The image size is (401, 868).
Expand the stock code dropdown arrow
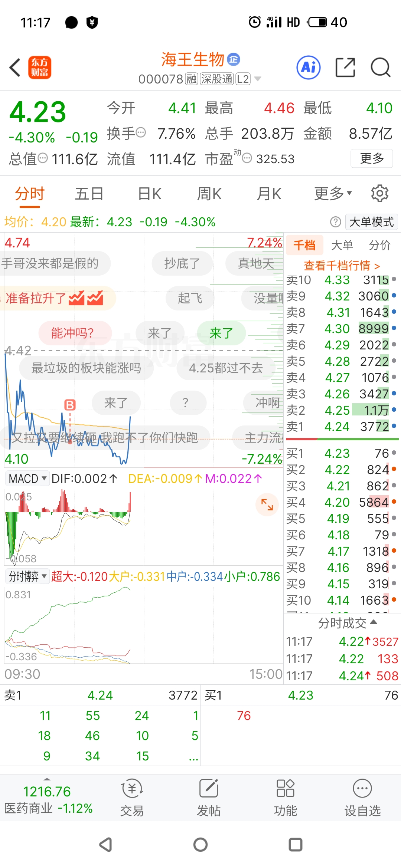[x=257, y=79]
